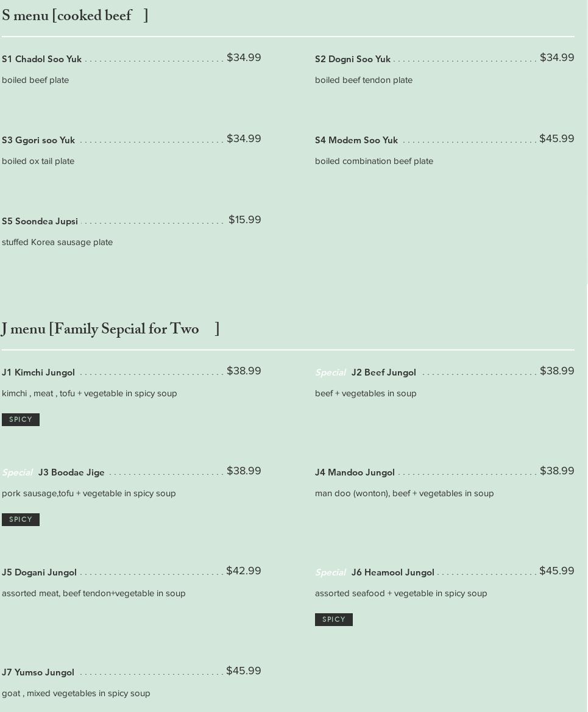Open the S3 Ggori soo Yuk item
Viewport: 588px width, 712px height.
coord(38,140)
